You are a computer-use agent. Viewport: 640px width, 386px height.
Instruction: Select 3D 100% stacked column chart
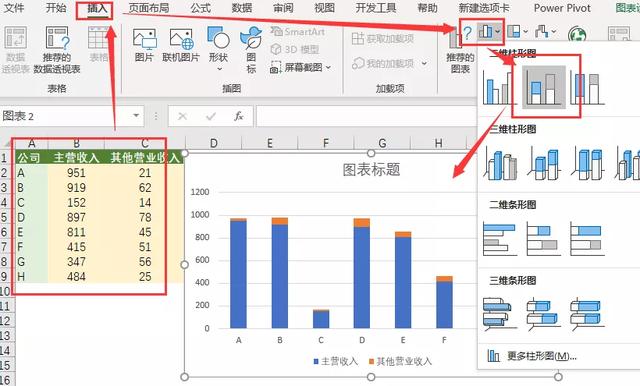click(587, 163)
